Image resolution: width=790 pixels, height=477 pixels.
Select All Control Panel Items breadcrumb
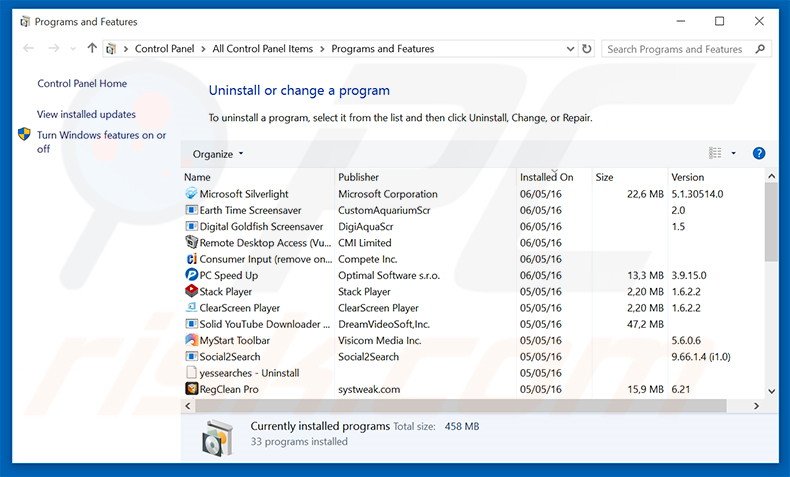point(262,49)
